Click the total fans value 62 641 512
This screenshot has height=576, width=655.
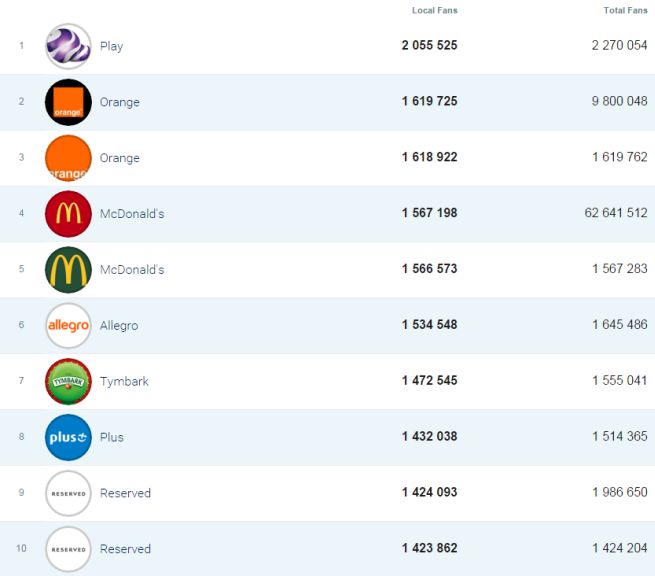(610, 214)
